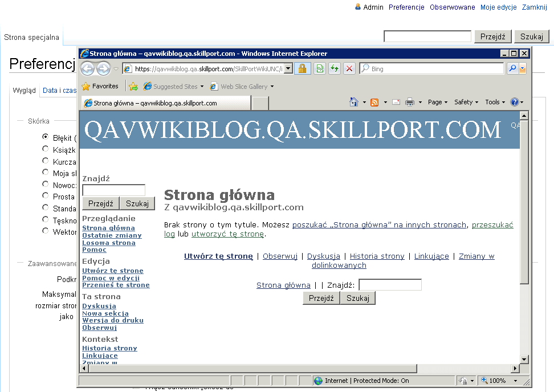
Task: Select the Prosta skin radio button
Action: (46, 196)
